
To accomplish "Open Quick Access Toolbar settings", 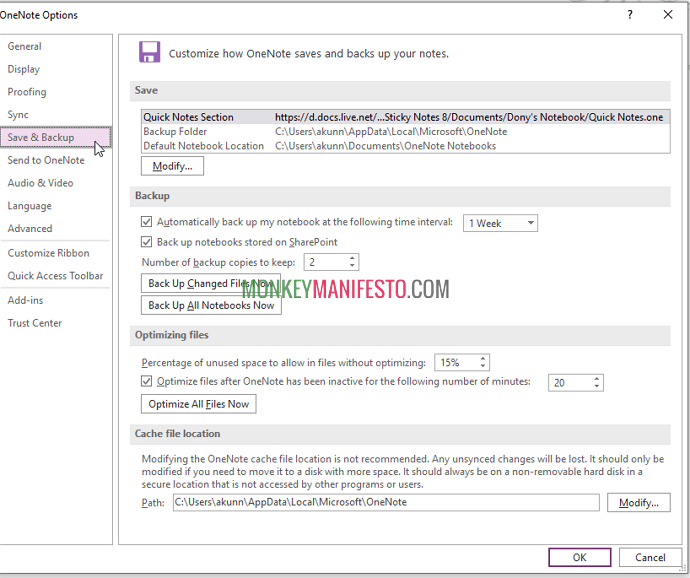I will [x=55, y=276].
